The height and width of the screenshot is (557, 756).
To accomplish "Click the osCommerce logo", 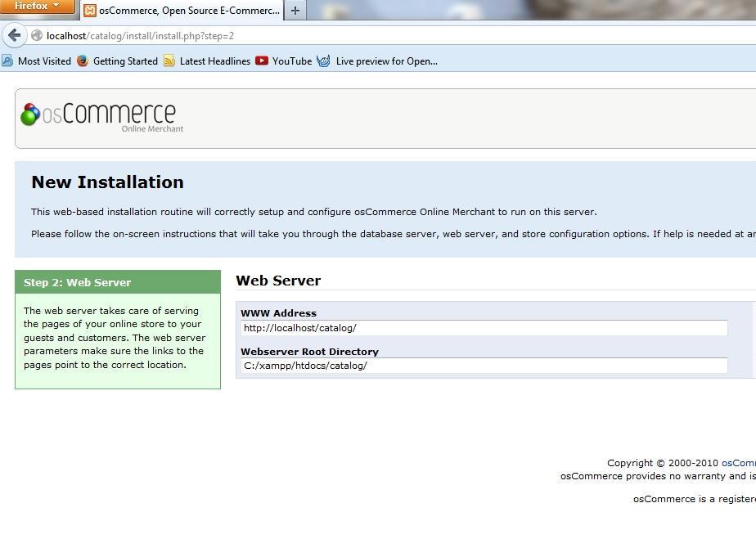I will point(101,117).
